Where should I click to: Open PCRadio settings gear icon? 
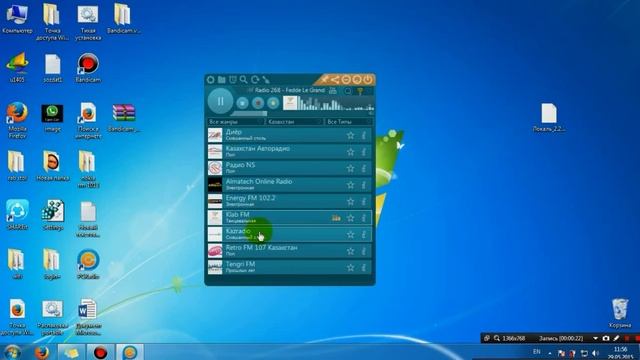coord(211,80)
